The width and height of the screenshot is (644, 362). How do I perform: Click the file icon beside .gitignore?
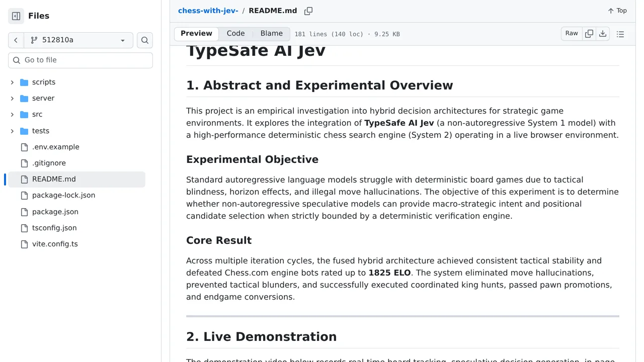click(24, 163)
